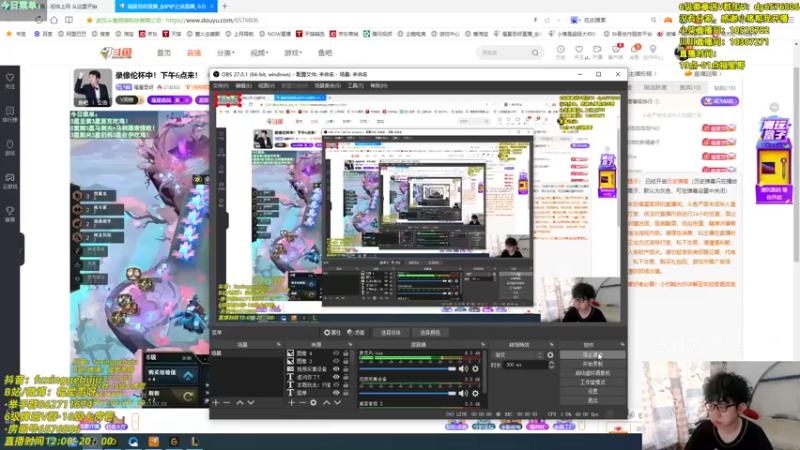Open scene transition type dropdown
Image resolution: width=800 pixels, height=450 pixels.
(x=518, y=355)
